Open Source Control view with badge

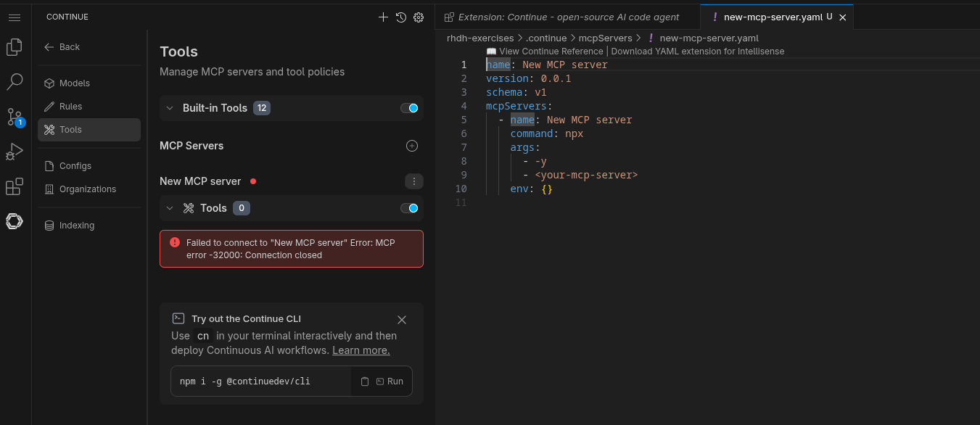[x=15, y=117]
